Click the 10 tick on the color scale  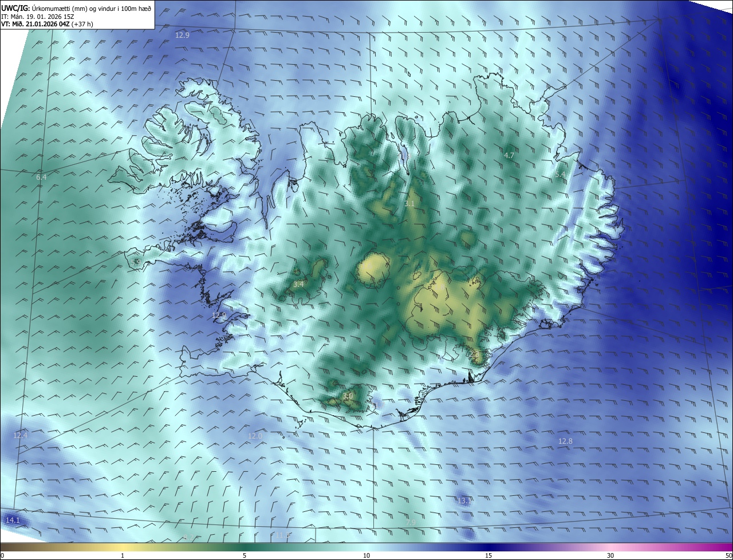366,555
